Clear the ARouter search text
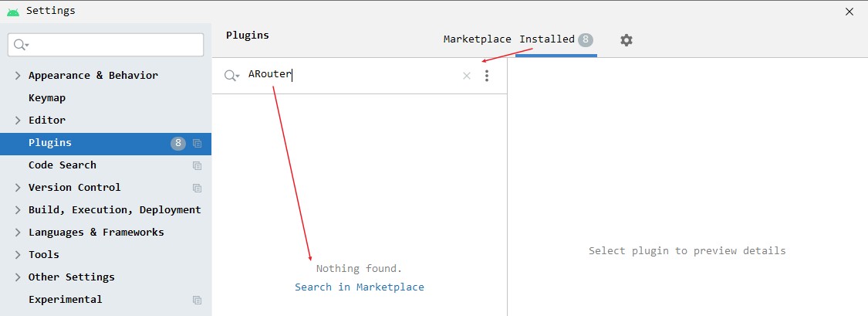The height and width of the screenshot is (316, 868). [466, 76]
